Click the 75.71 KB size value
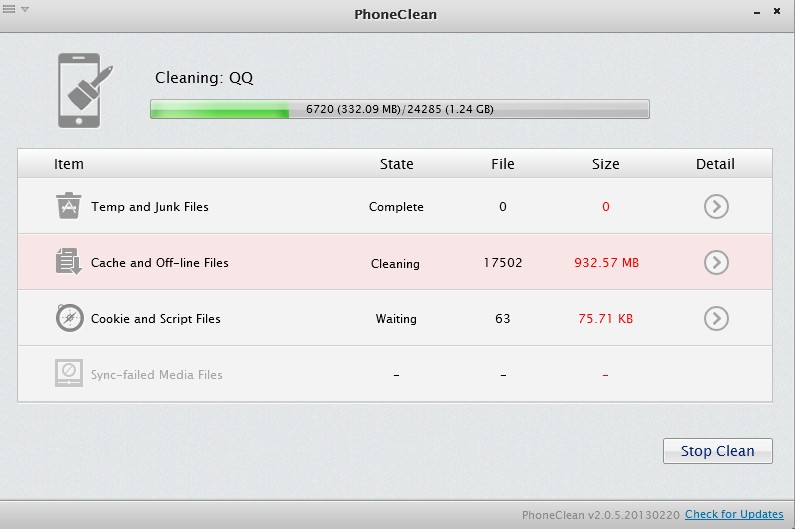The width and height of the screenshot is (795, 529). [x=605, y=319]
